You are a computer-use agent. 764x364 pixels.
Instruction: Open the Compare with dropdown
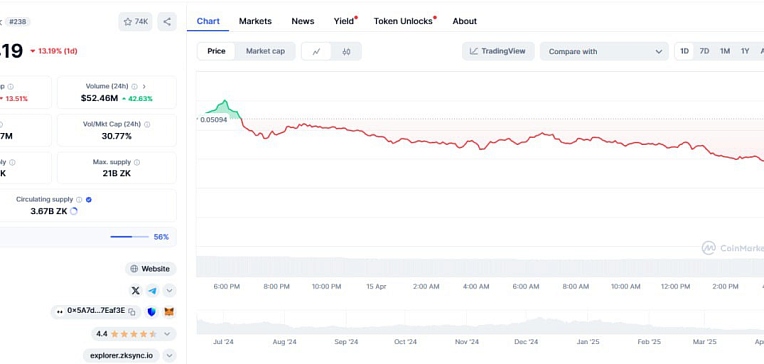click(x=604, y=51)
